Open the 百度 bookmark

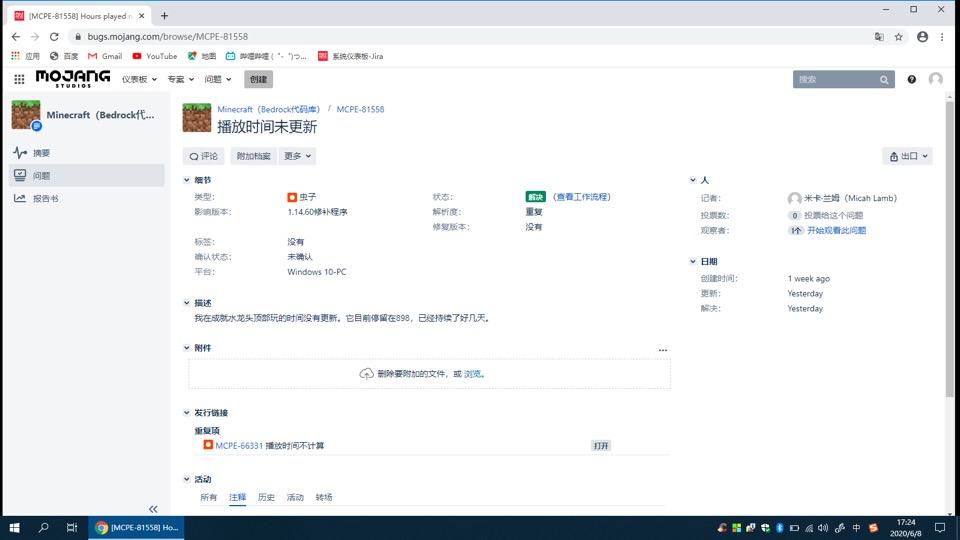(64, 56)
